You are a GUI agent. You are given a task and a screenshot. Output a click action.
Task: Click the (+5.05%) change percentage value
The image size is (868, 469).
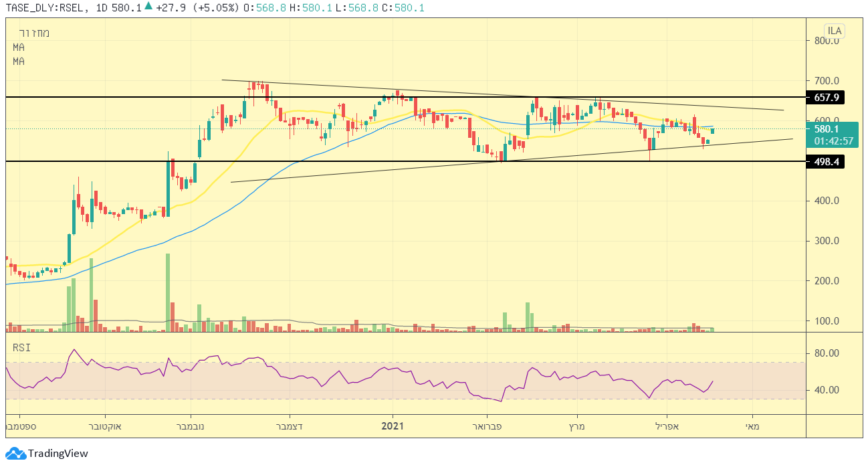(x=215, y=8)
